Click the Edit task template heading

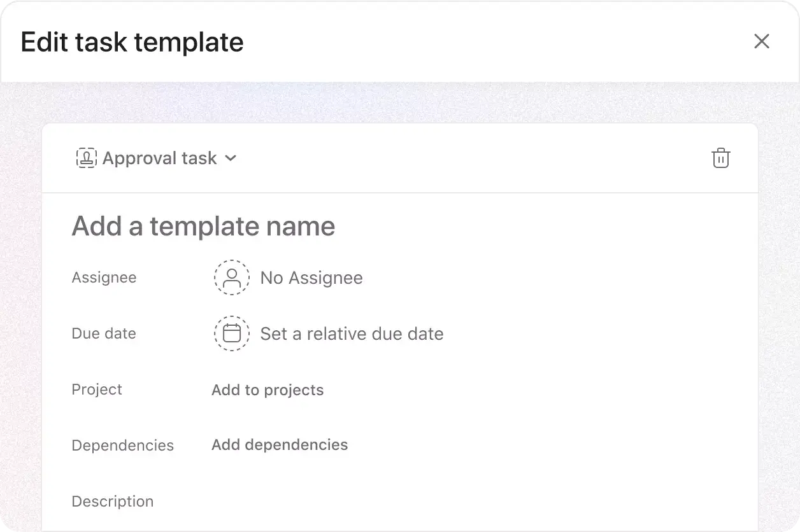click(x=132, y=42)
